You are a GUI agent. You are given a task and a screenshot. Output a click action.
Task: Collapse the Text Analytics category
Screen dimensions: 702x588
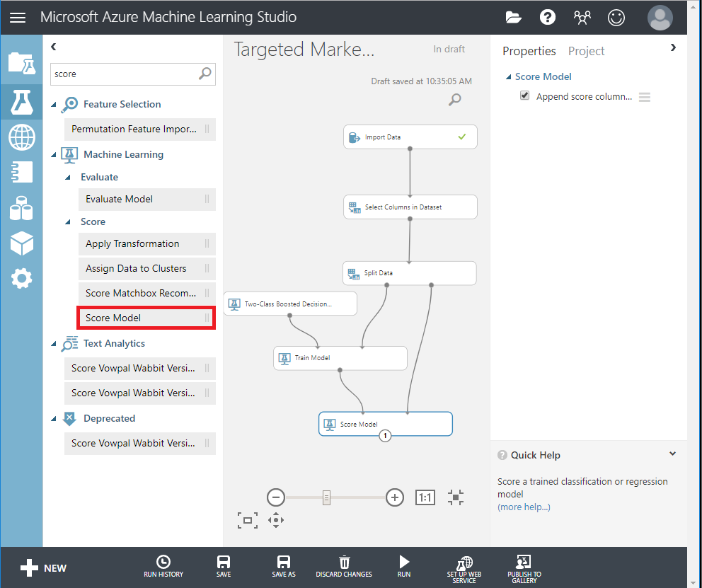pyautogui.click(x=54, y=344)
